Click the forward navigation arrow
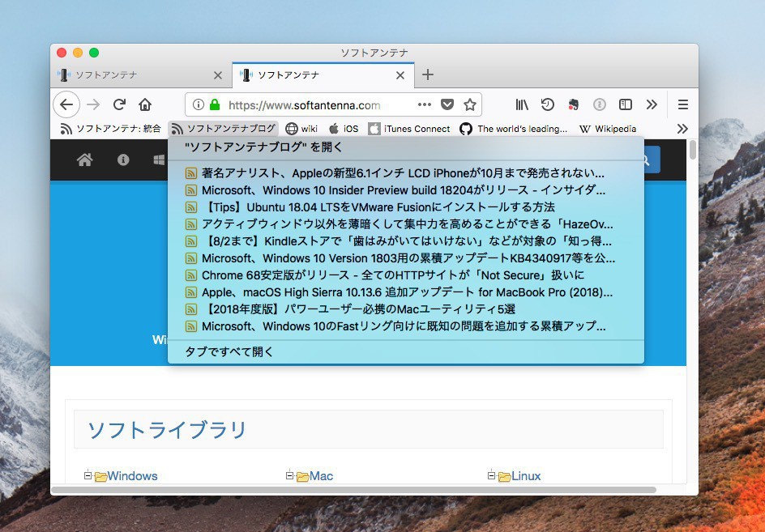 93,104
